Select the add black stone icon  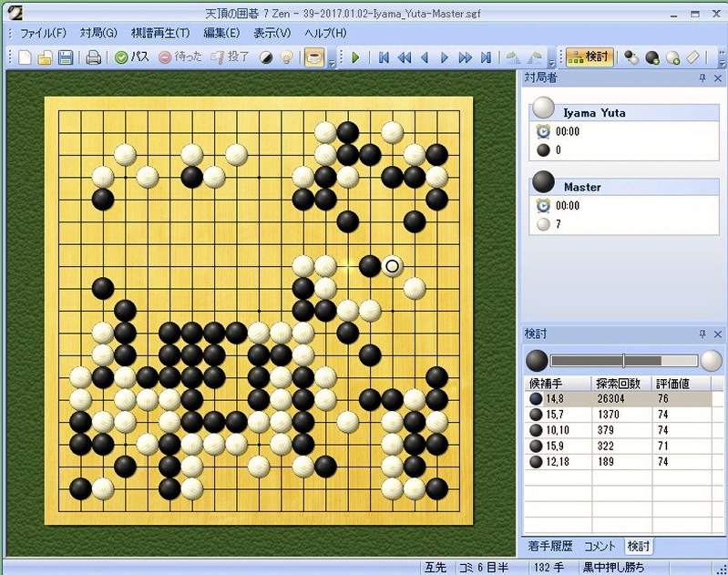pos(652,57)
